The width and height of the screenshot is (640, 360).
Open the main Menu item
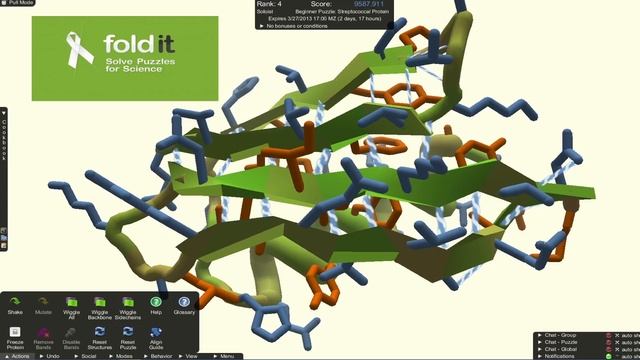pyautogui.click(x=224, y=356)
